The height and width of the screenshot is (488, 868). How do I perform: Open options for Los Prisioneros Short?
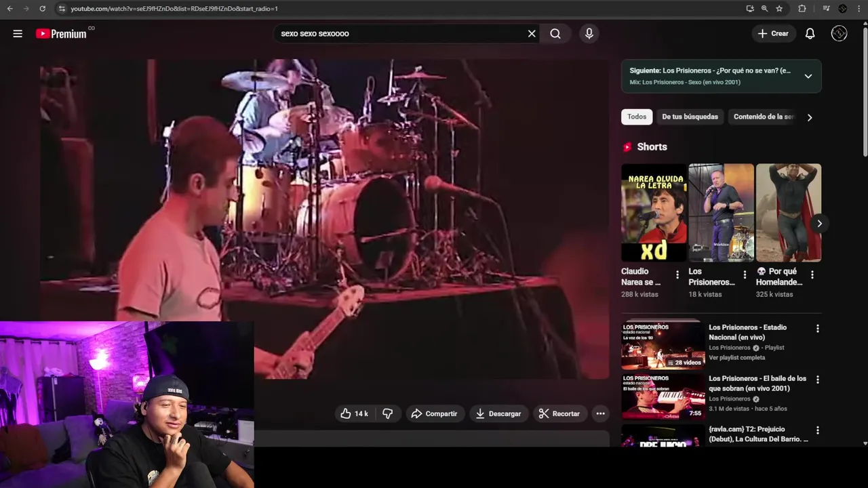[x=745, y=274]
